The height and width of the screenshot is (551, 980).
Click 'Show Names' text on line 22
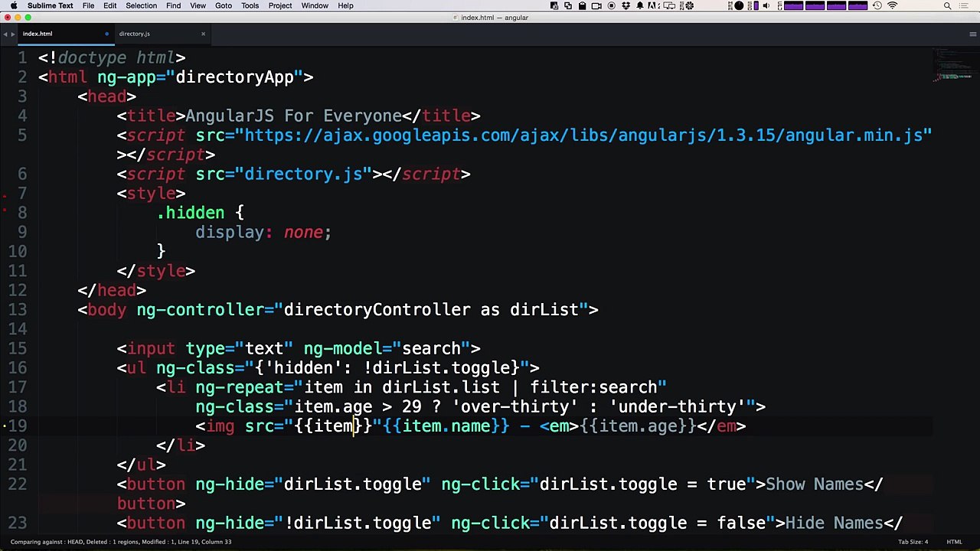(x=814, y=484)
